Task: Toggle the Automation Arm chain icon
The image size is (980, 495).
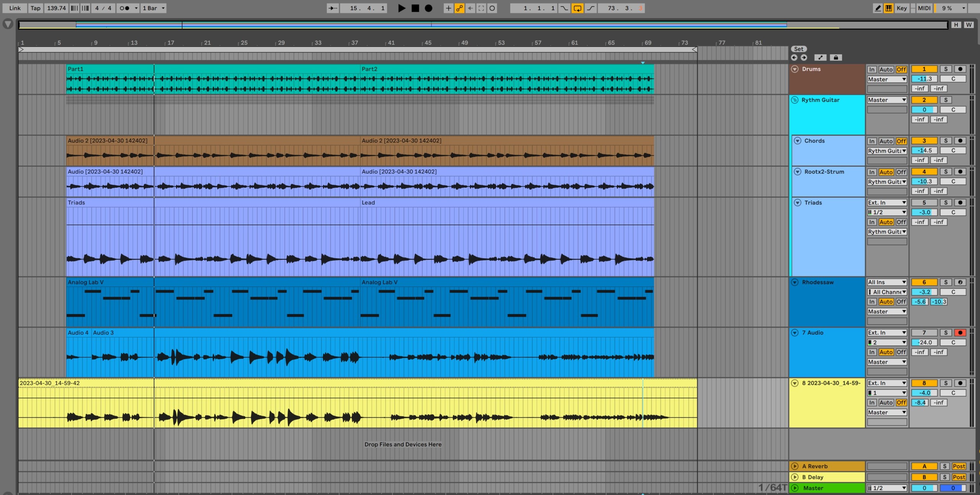Action: tap(459, 8)
